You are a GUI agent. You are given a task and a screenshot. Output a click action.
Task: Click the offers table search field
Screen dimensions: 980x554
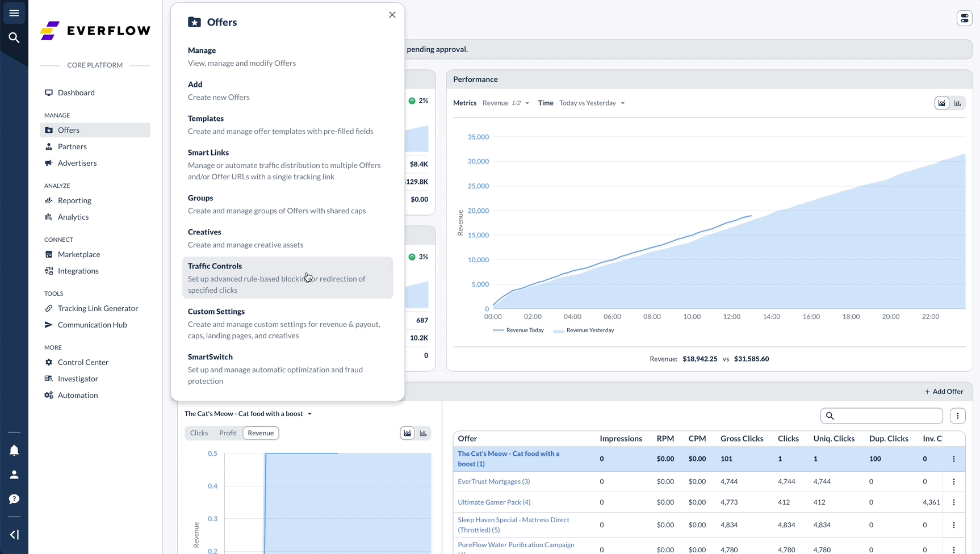click(881, 416)
